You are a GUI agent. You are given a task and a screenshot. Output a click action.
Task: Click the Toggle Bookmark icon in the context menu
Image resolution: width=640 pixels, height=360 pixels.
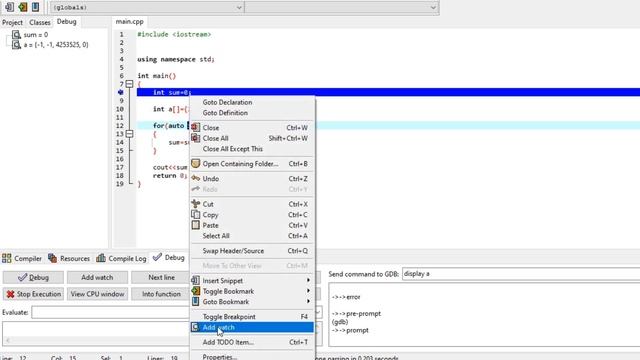click(196, 291)
